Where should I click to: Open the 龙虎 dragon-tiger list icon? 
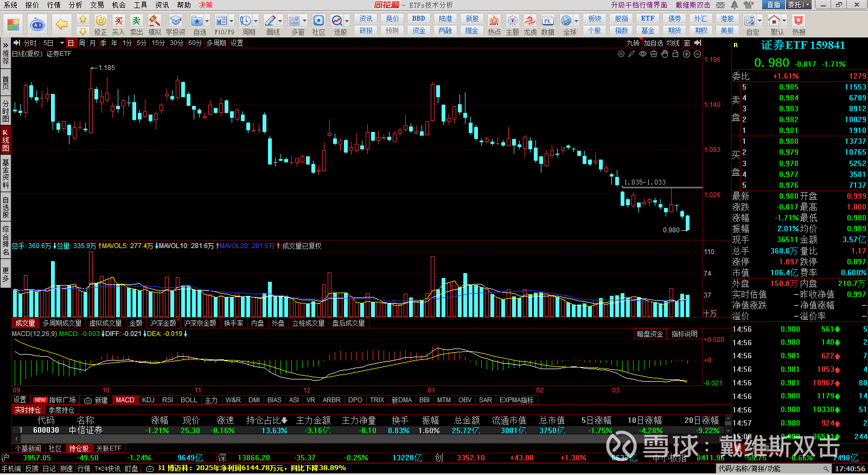[530, 21]
